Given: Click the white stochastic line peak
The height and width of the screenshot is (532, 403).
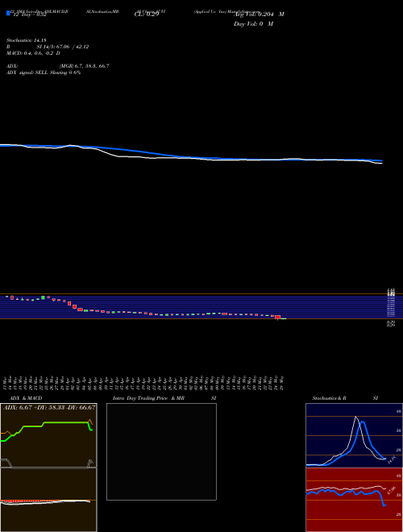Looking at the screenshot, I should point(355,417).
